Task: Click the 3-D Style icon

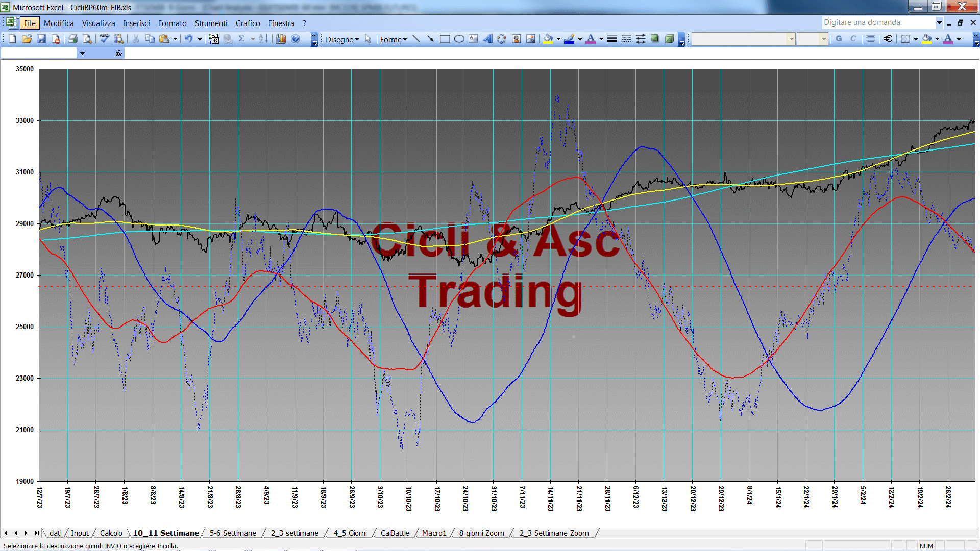Action: pyautogui.click(x=669, y=39)
